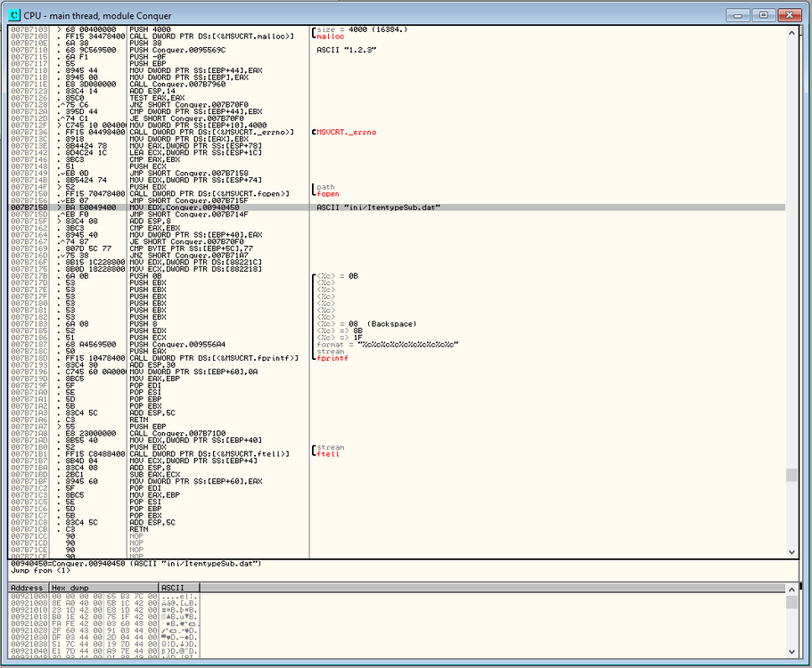Click the dump pane scroll-up arrow
812x668 pixels.
791,589
